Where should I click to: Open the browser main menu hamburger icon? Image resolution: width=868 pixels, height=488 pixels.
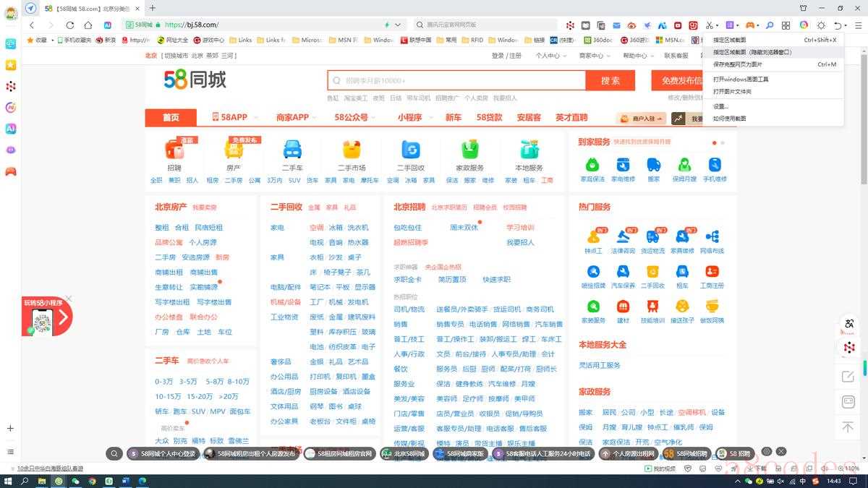(859, 25)
